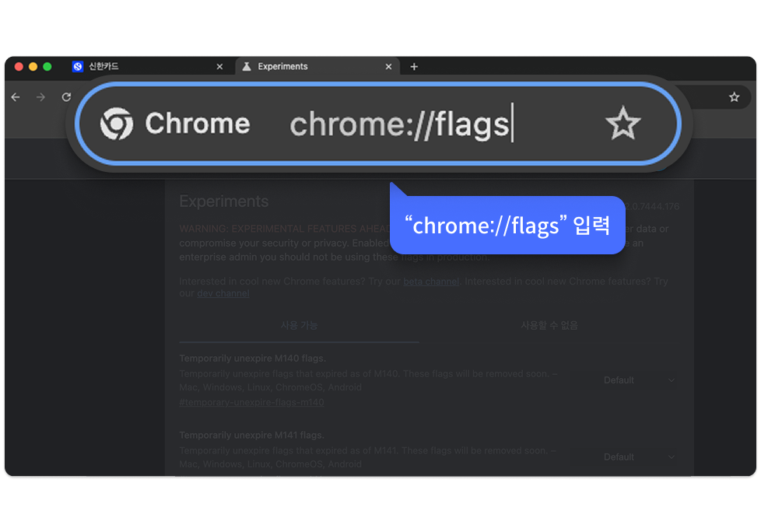Screen dimensions: 761x532
Task: Open the Default dropdown for M141 flags
Action: pyautogui.click(x=638, y=457)
